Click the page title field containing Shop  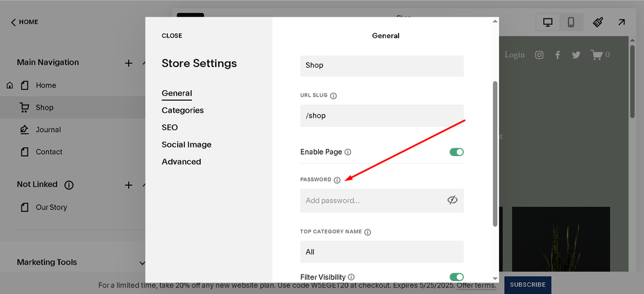tap(381, 66)
